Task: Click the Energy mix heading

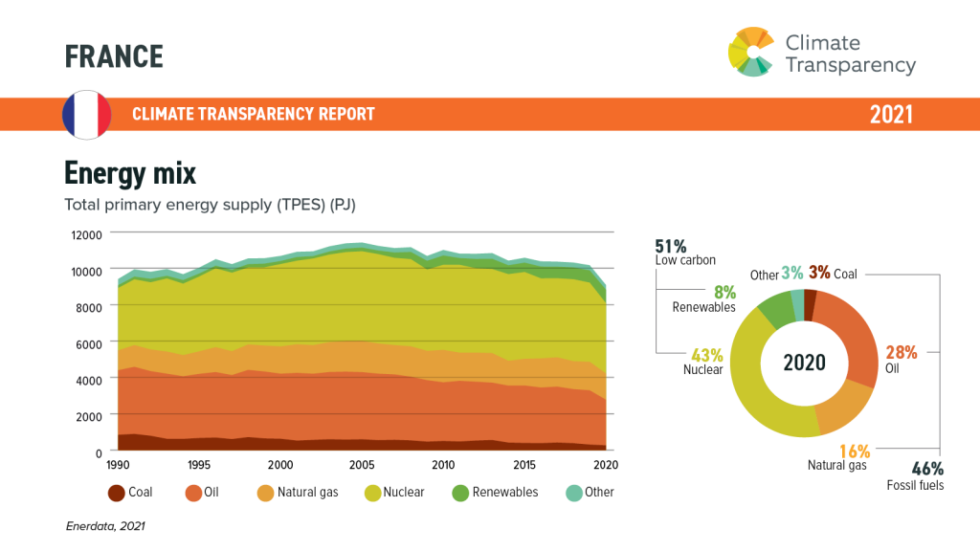Action: click(x=130, y=173)
